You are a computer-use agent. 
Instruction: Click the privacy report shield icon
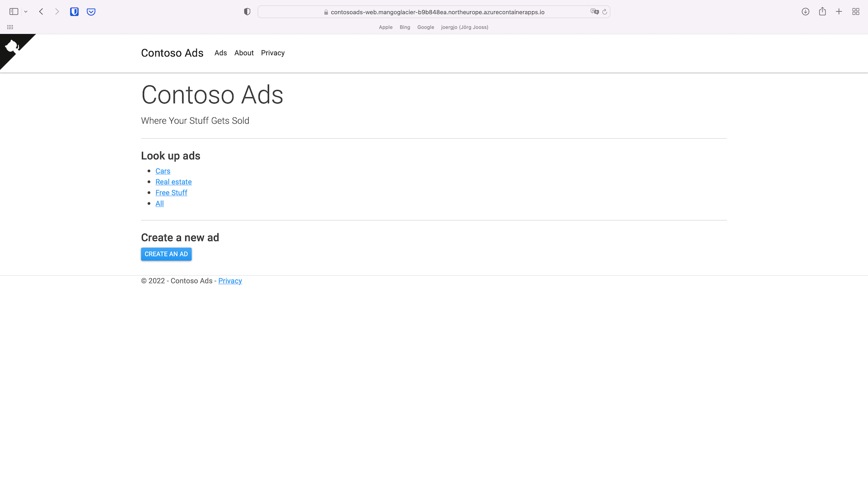point(247,12)
